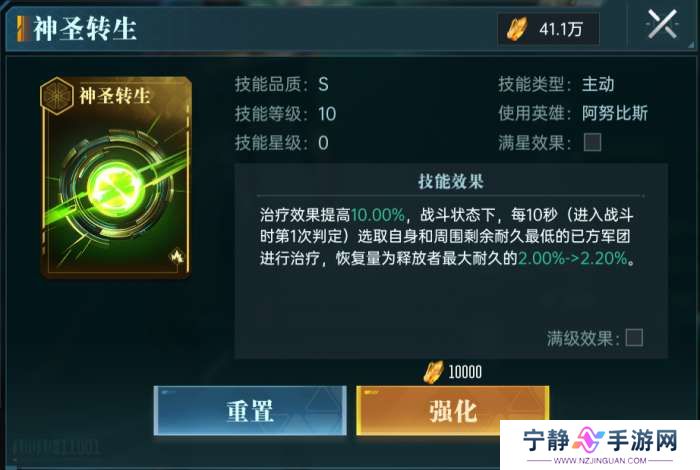This screenshot has height=470, width=700.
Task: Click the orange title marker beside 神圣转生
Action: click(x=21, y=29)
